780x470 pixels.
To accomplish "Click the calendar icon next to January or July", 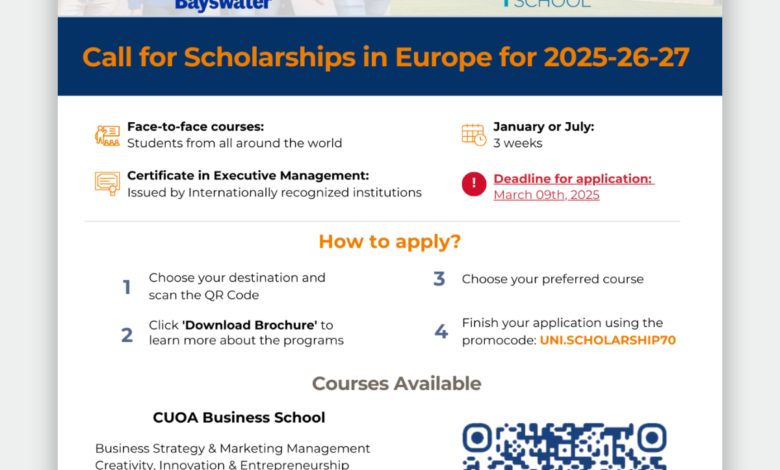I will point(474,135).
